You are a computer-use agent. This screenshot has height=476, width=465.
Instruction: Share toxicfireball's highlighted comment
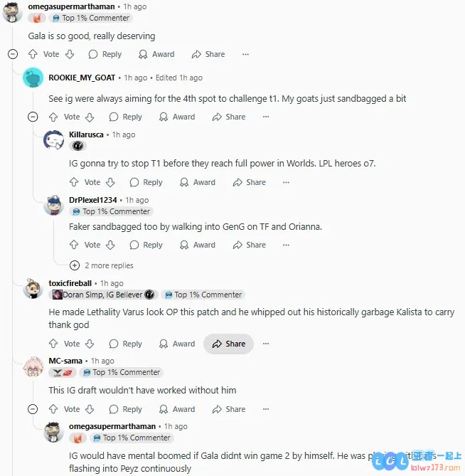click(229, 344)
